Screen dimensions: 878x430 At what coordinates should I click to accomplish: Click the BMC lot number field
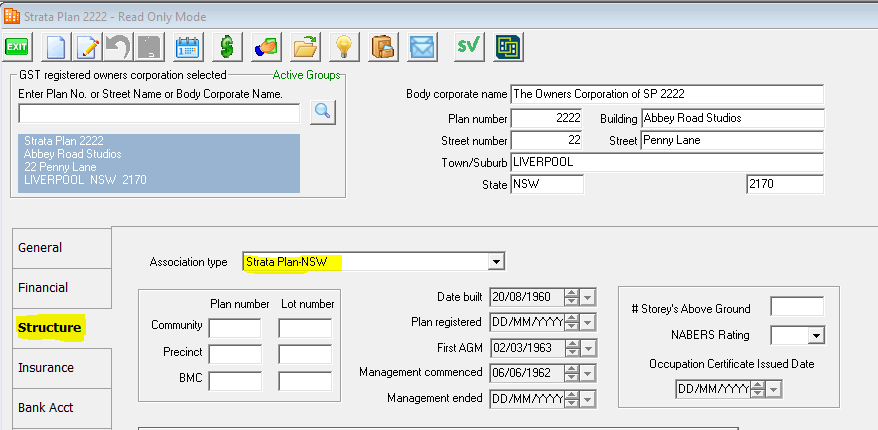[x=305, y=381]
